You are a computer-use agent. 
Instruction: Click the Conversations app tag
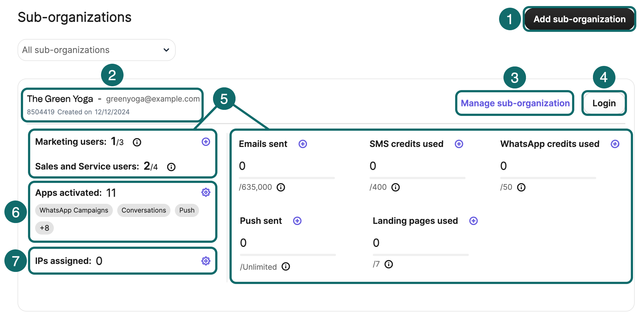tap(144, 210)
